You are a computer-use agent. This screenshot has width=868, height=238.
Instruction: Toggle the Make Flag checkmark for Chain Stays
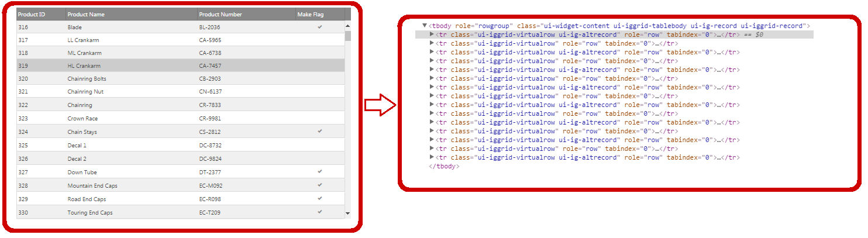320,132
